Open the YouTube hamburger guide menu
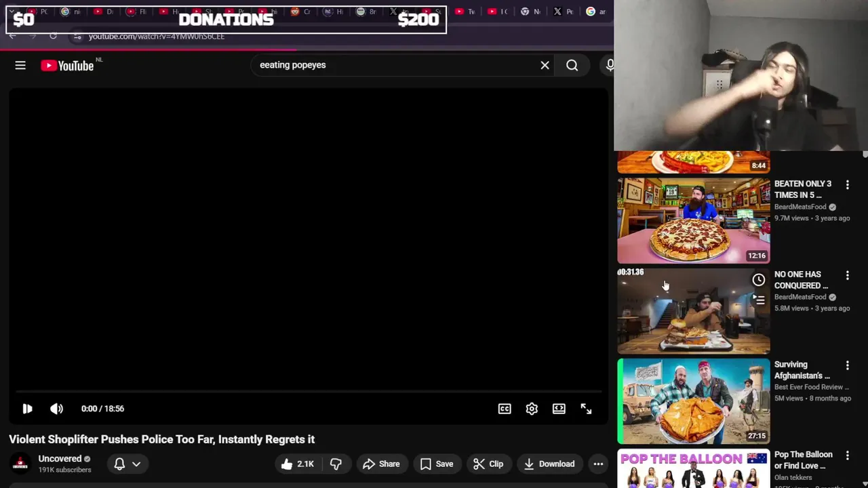The height and width of the screenshot is (488, 868). pos(20,65)
